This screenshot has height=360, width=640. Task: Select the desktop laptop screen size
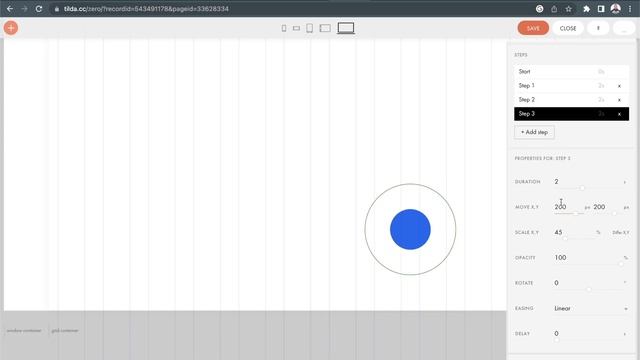point(346,28)
